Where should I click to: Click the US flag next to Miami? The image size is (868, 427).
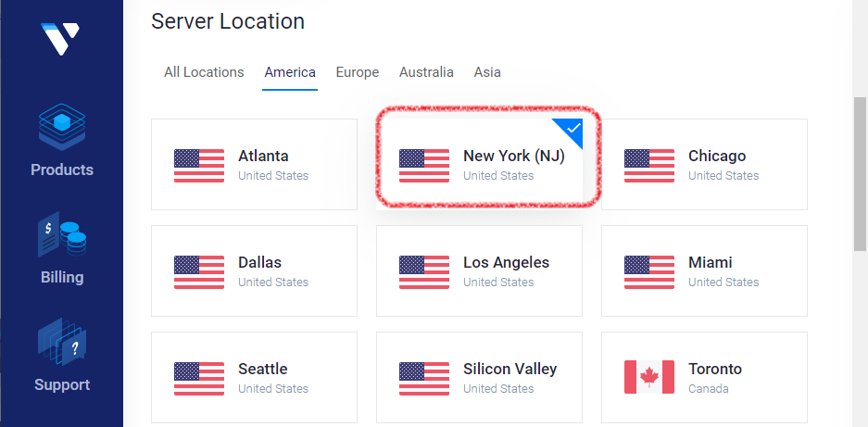[648, 272]
